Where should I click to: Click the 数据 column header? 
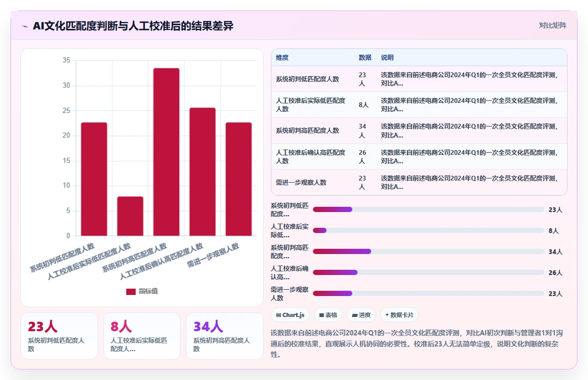(x=365, y=58)
